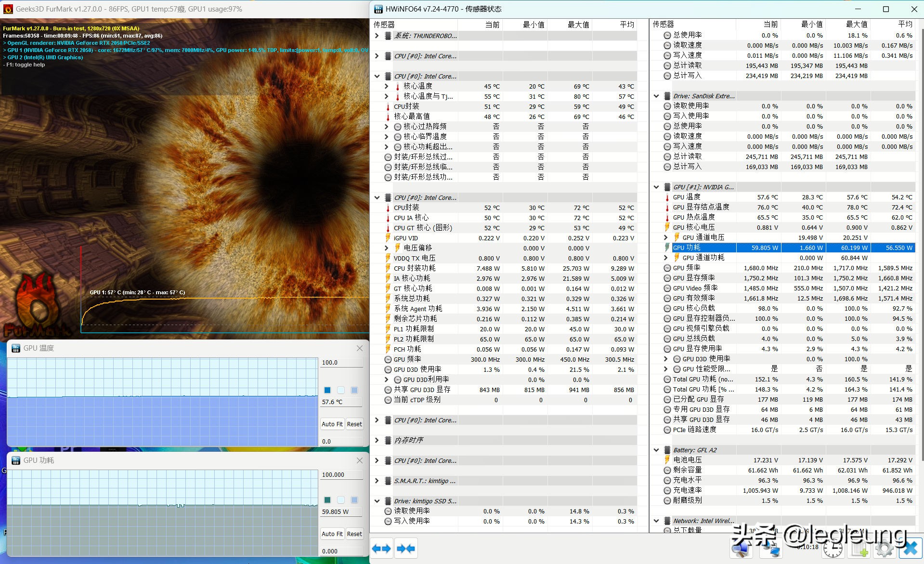The height and width of the screenshot is (564, 924).
Task: Close the GPU 温度 graph window
Action: [x=360, y=348]
